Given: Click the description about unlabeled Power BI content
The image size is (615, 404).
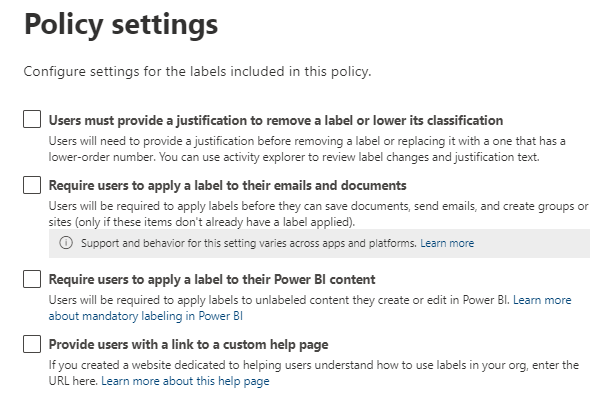Looking at the screenshot, I should click(280, 300).
